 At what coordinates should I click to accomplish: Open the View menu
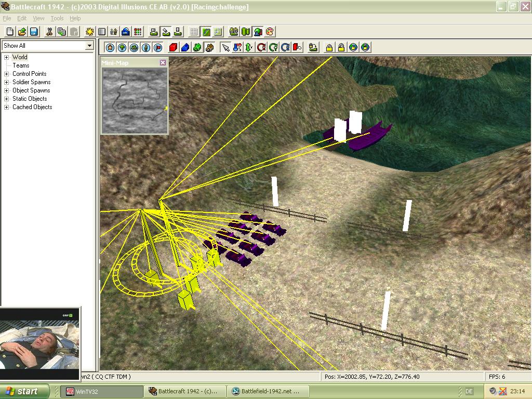click(x=38, y=18)
